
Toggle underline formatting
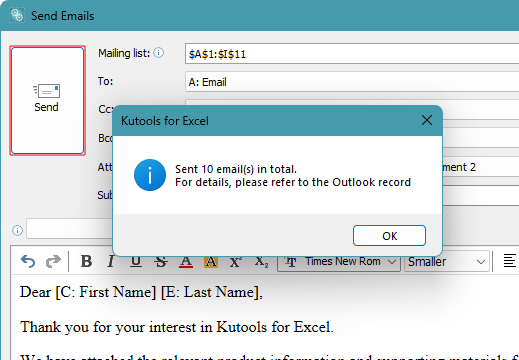coord(135,261)
